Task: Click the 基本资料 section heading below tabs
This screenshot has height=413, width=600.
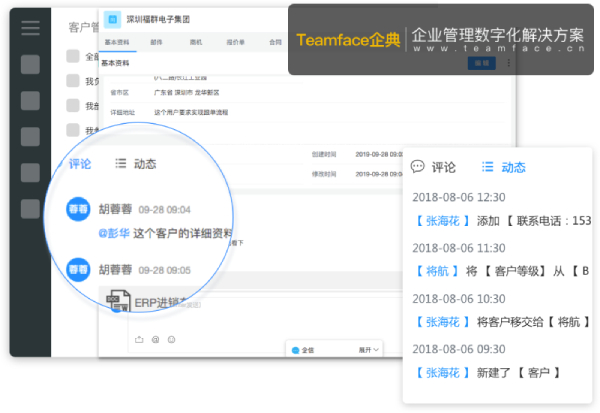Action: 115,63
